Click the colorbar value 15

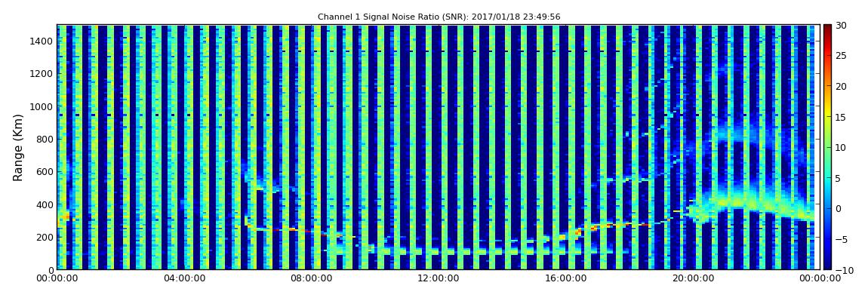(841, 117)
